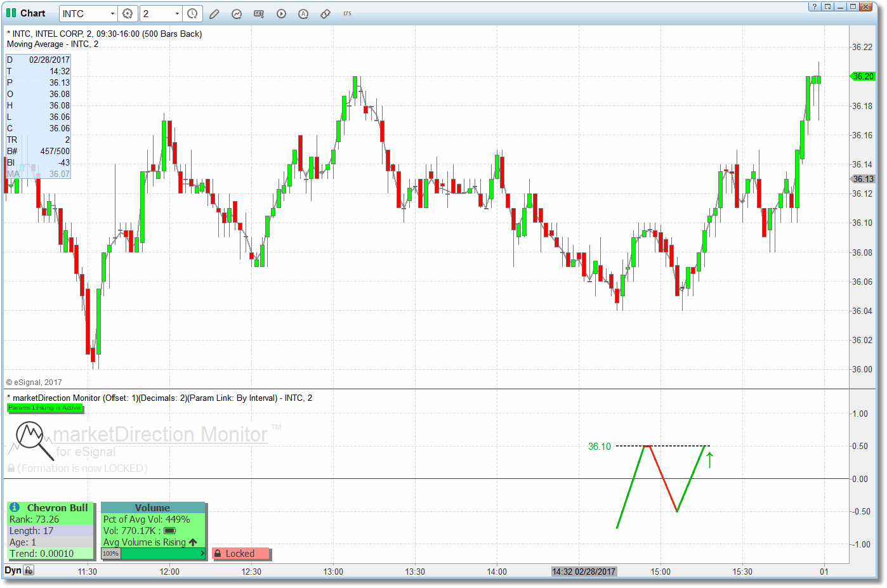Image resolution: width=887 pixels, height=588 pixels.
Task: Click the Trend: 0.00010 row
Action: [51, 553]
